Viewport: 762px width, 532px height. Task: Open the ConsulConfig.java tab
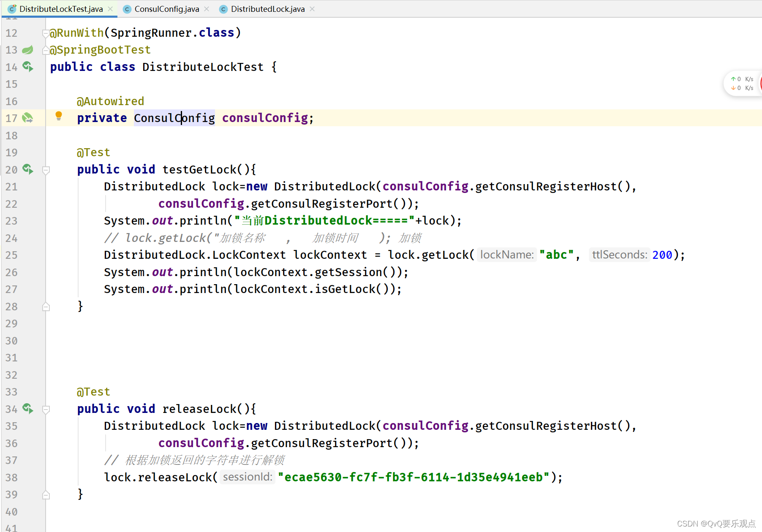coord(167,9)
